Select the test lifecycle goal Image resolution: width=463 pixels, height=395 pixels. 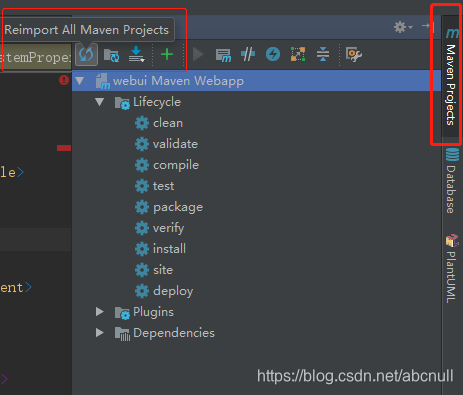click(154, 186)
